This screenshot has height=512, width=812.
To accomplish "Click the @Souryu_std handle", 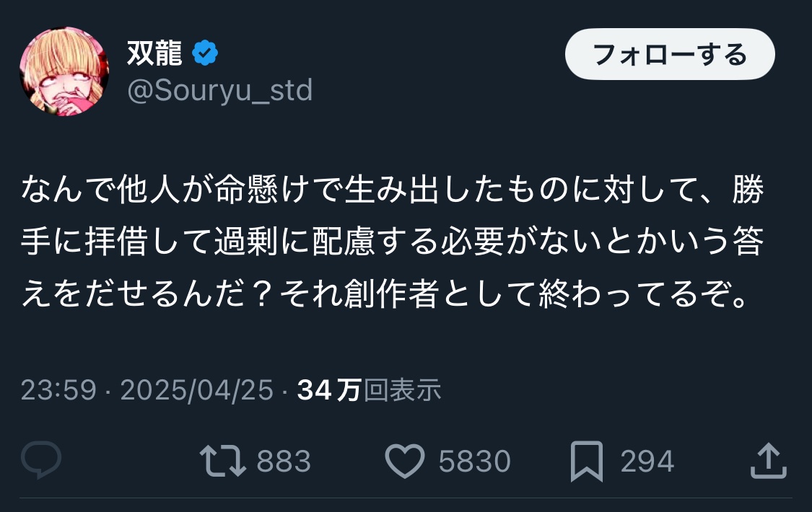I will (x=219, y=89).
